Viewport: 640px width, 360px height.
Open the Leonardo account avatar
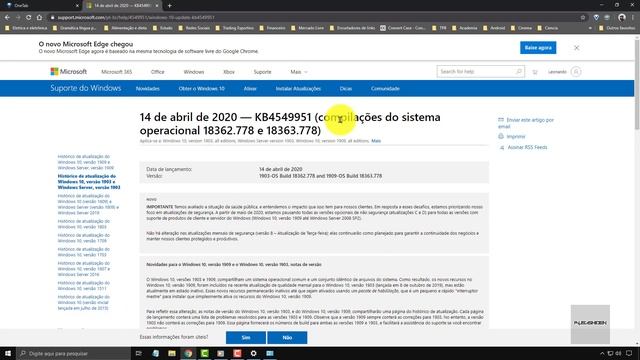click(x=576, y=72)
